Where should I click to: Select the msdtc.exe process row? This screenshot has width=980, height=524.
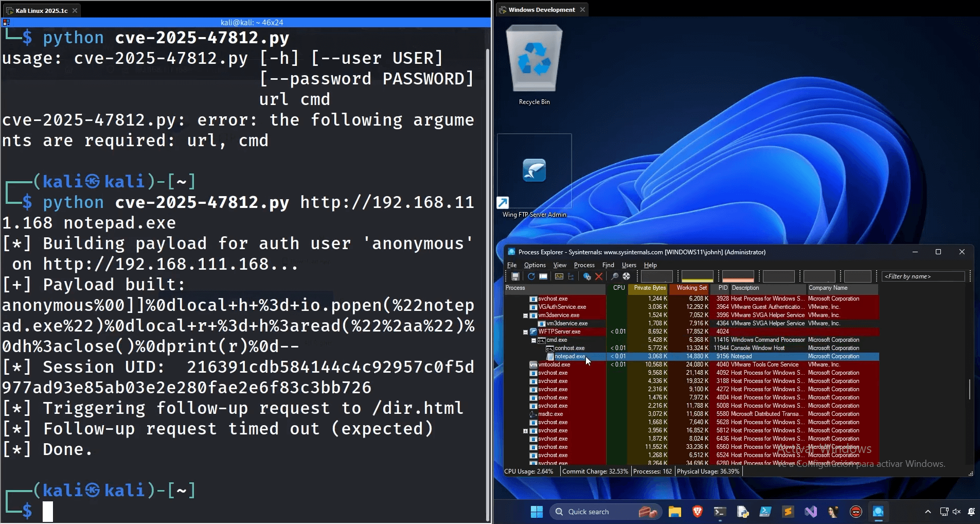click(x=691, y=414)
